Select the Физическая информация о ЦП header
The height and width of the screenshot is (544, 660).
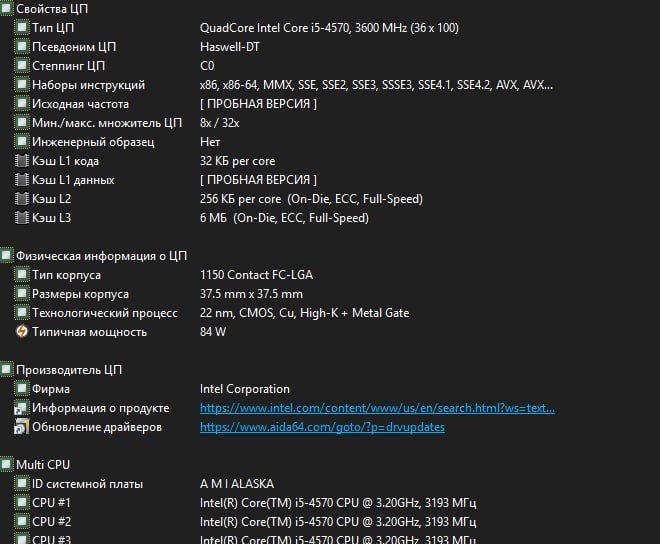pos(101,256)
